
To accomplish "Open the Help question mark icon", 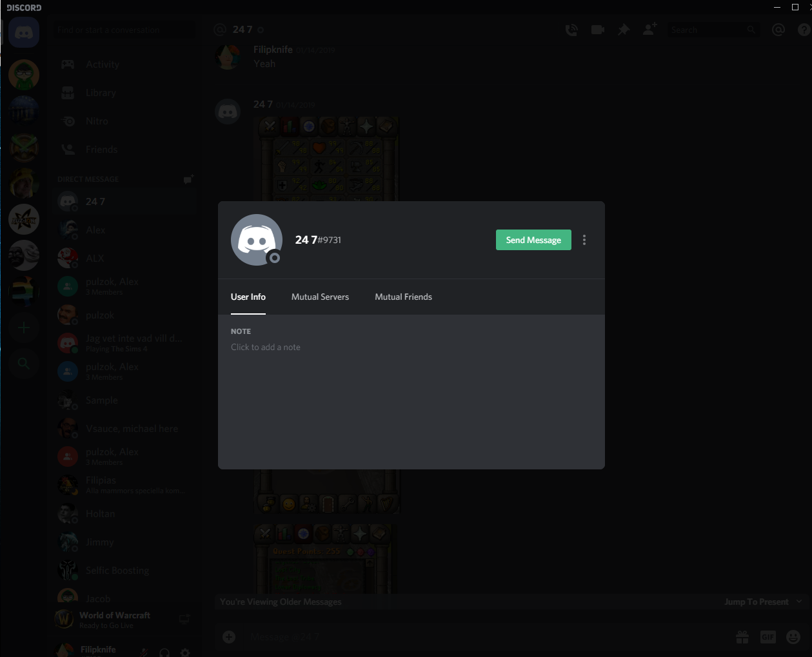I will coord(804,30).
